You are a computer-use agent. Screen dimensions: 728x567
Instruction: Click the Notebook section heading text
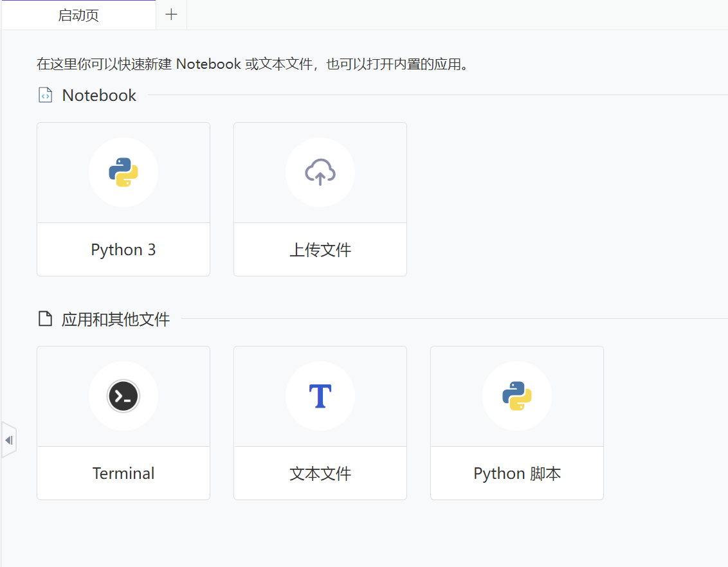click(98, 94)
